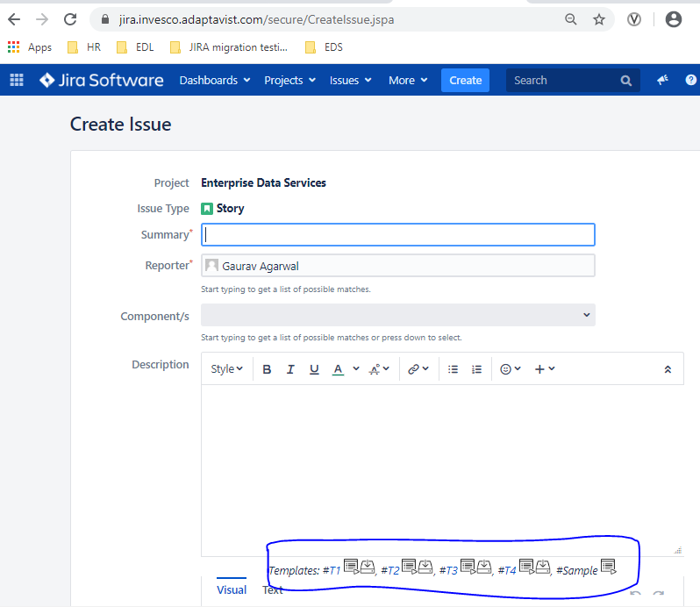The image size is (700, 607).
Task: Open the Apps bookmarks shortcut
Action: point(30,46)
